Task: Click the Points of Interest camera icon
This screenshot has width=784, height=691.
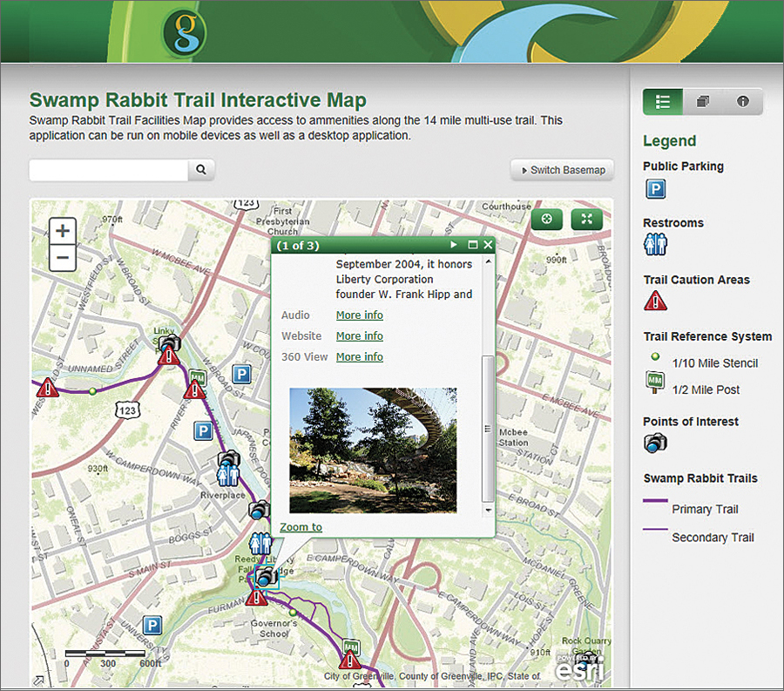Action: click(x=654, y=443)
